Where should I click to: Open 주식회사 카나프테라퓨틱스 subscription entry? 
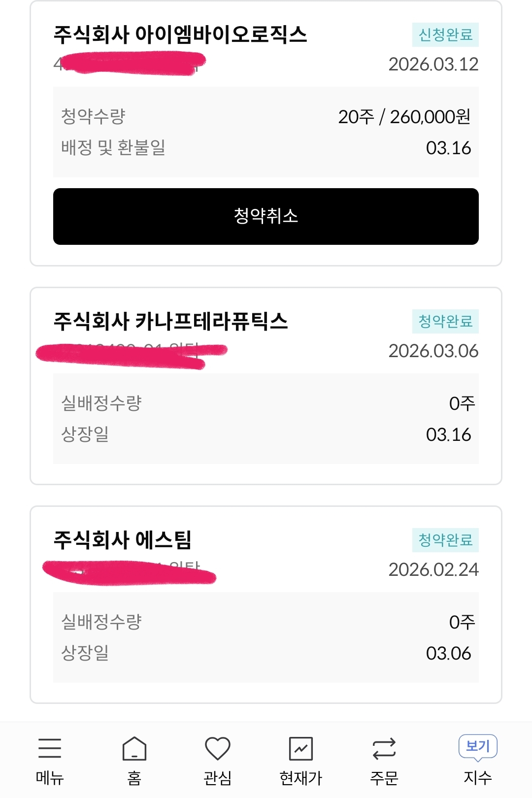(170, 321)
